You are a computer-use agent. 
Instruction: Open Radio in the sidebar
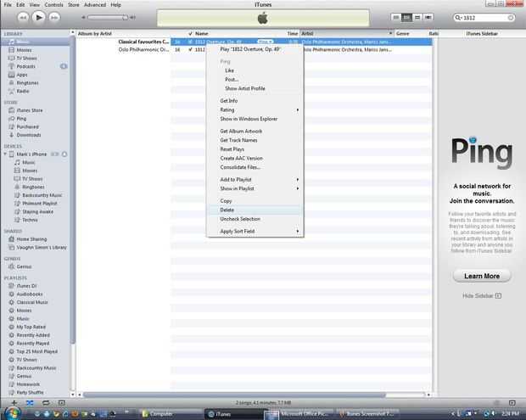click(x=23, y=92)
